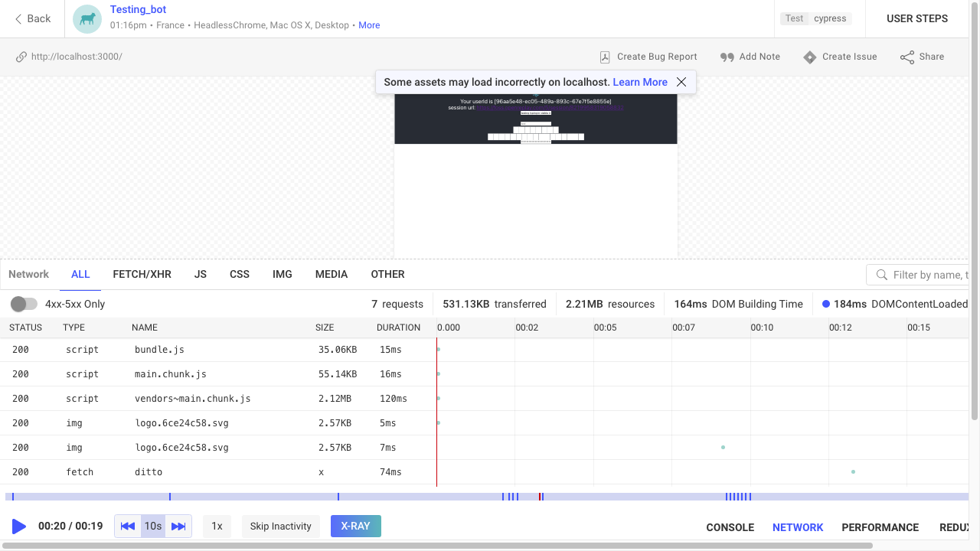Switch to the FETCH/XHR filter tab
Viewport: 980px width, 551px height.
[x=142, y=274]
